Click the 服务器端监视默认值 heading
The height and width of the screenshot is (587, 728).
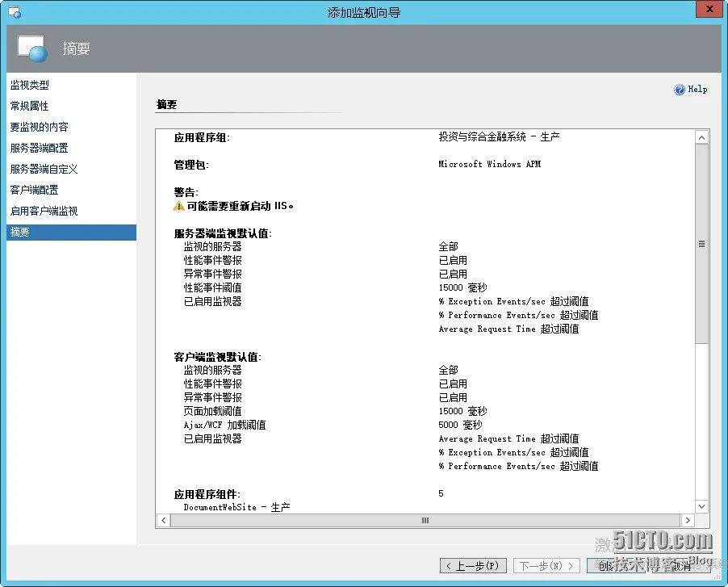(223, 233)
